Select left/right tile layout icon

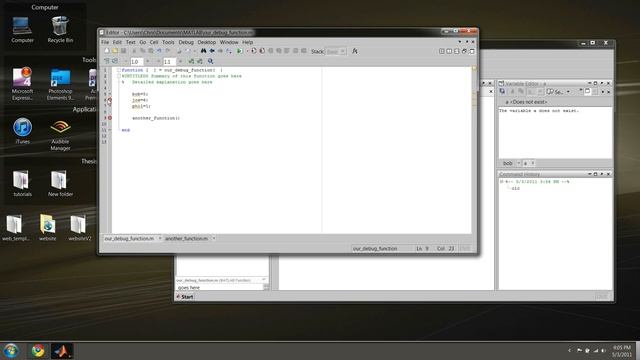point(449,51)
